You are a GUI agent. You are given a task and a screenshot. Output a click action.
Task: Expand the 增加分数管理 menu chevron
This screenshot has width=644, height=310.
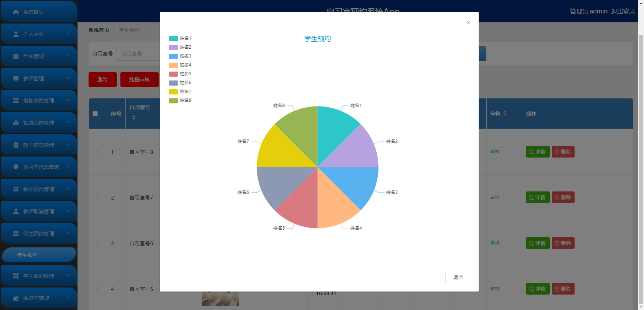click(67, 100)
